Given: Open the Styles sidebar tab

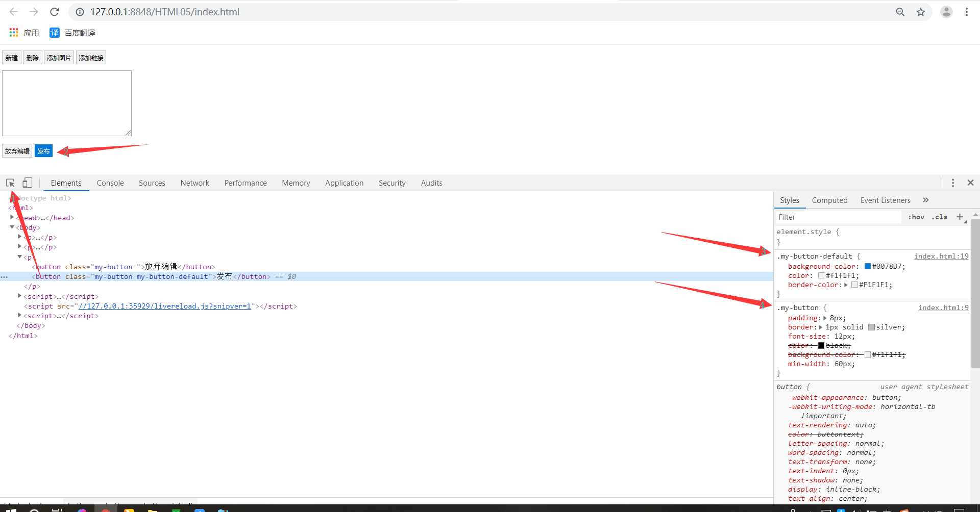Looking at the screenshot, I should (790, 200).
